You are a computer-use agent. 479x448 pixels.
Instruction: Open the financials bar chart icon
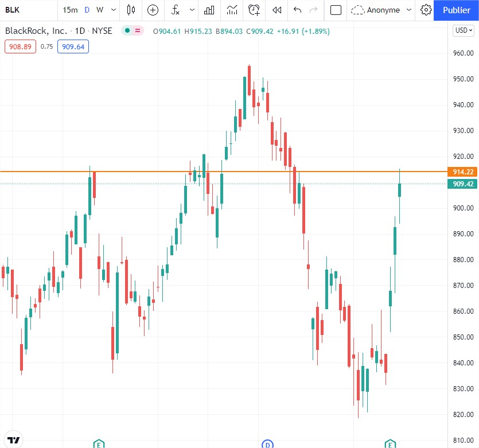click(209, 10)
